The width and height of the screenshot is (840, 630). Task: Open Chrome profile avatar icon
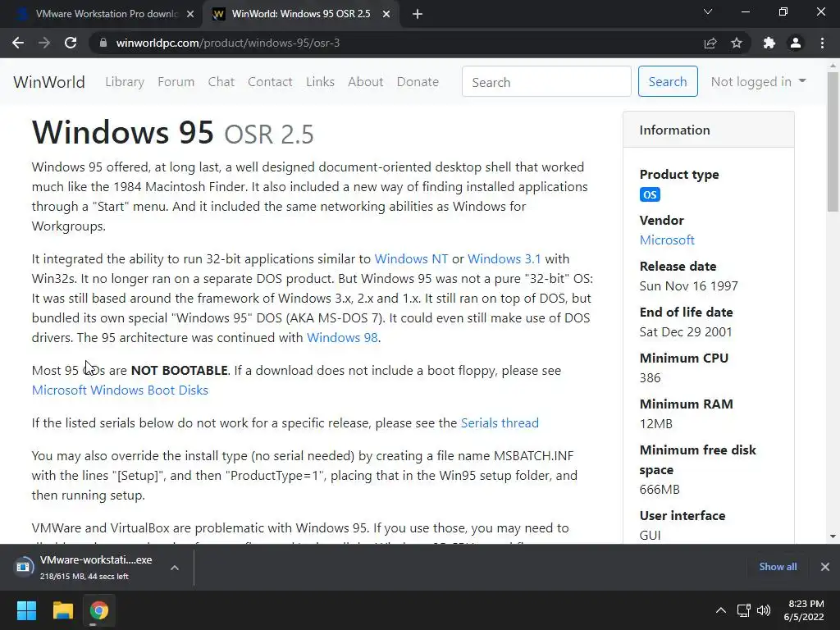click(x=796, y=43)
